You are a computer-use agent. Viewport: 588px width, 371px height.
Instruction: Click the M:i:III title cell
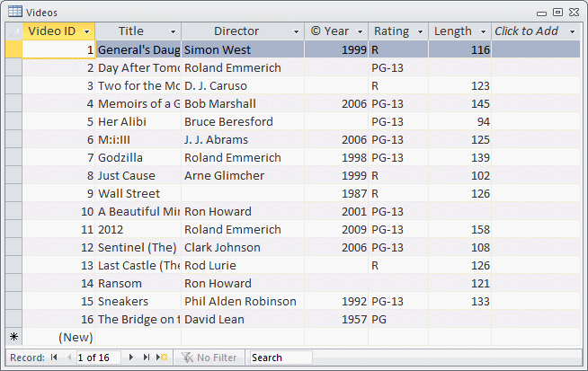coord(138,139)
